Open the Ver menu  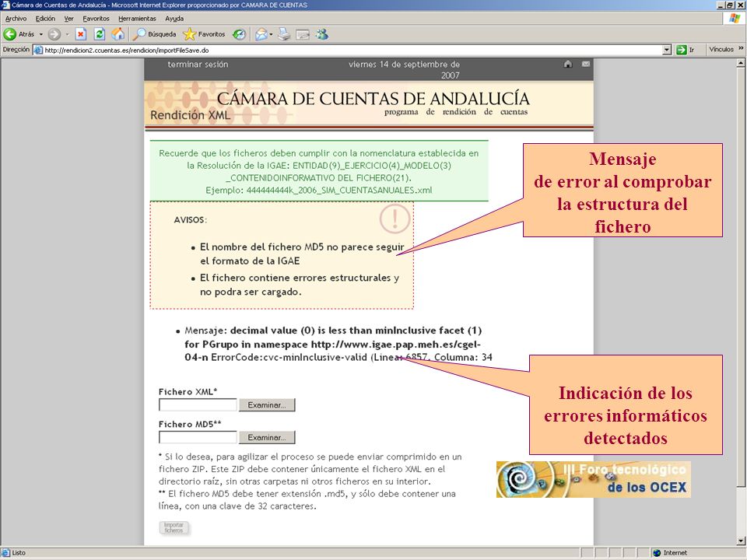[x=69, y=19]
